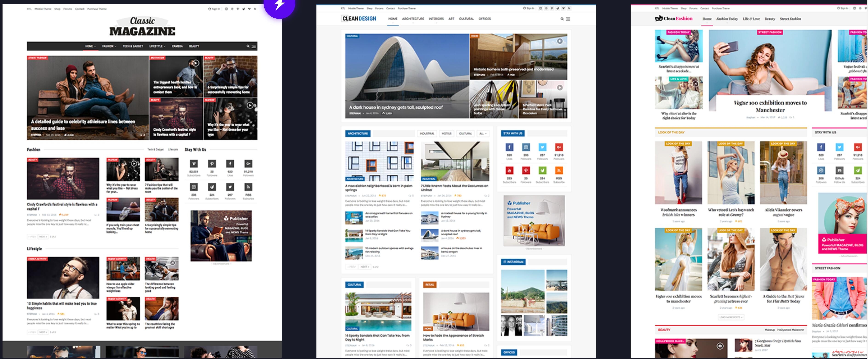Open the ALL filter dropdown in Clean Design
Screen dimensions: 868x359
click(483, 134)
